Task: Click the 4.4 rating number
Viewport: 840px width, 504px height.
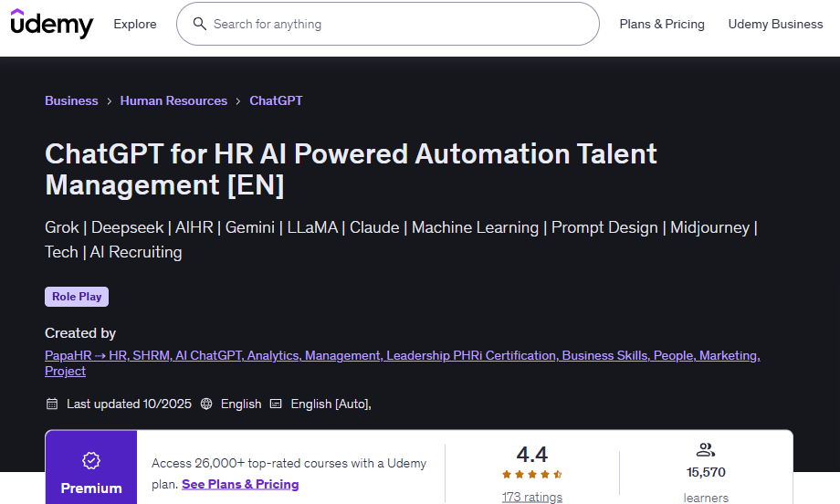Action: click(x=532, y=455)
